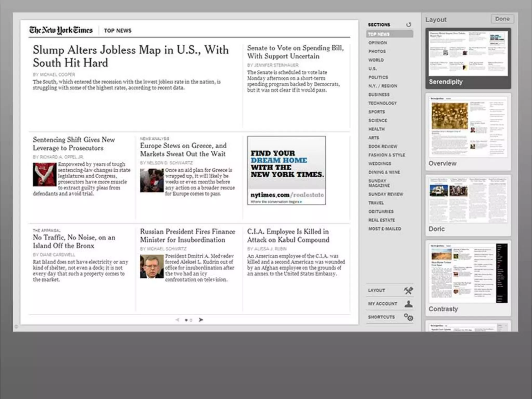
Task: Click the sections refresh arrow icon
Action: click(x=409, y=25)
